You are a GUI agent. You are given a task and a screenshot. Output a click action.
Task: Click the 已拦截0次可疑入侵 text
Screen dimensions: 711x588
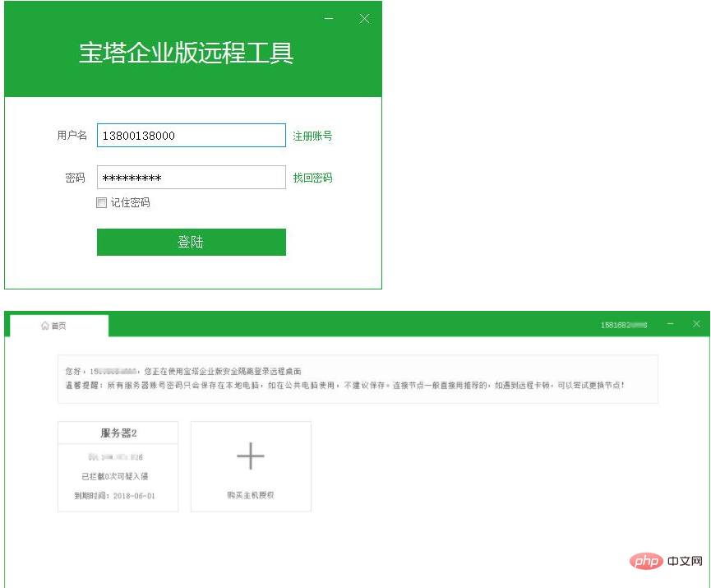pos(115,476)
